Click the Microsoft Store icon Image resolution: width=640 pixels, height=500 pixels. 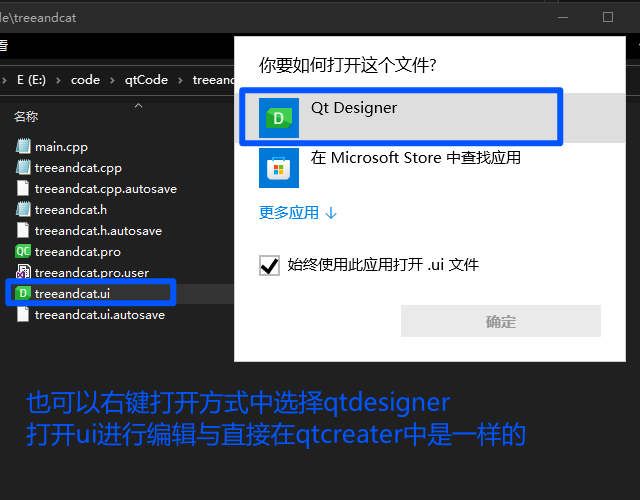[x=279, y=168]
